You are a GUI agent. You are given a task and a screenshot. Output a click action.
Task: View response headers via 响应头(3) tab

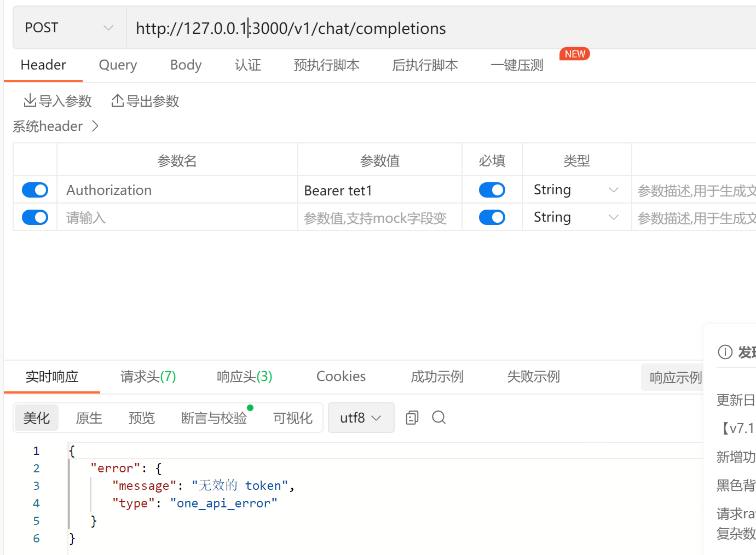point(244,376)
